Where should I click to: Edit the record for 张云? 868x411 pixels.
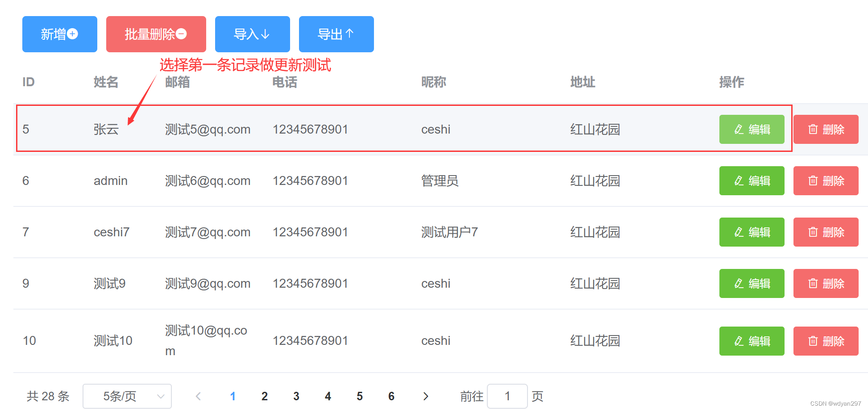point(752,130)
